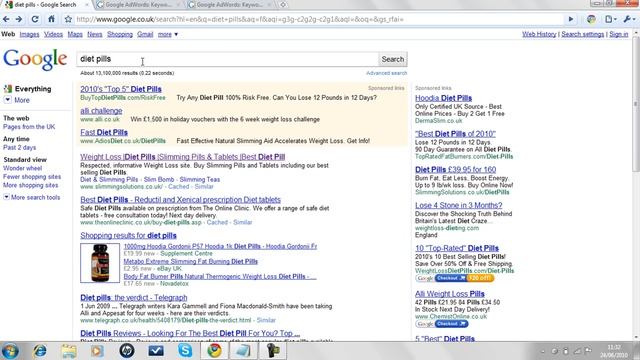Screen dimensions: 640x360
Task: Switch to the diet pills Google Search tab
Action: (46, 5)
